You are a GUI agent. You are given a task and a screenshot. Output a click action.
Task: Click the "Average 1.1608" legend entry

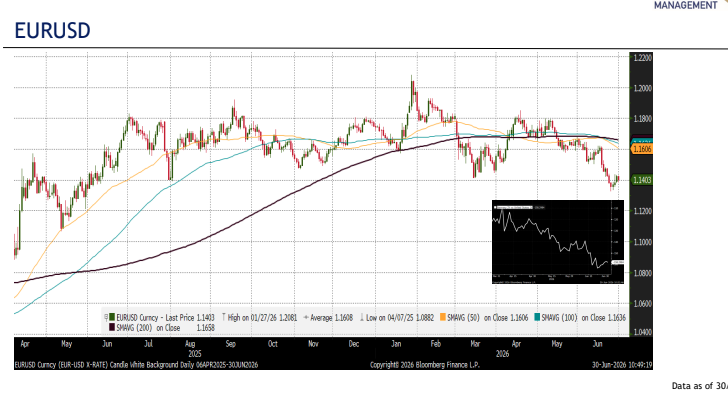[x=332, y=317]
